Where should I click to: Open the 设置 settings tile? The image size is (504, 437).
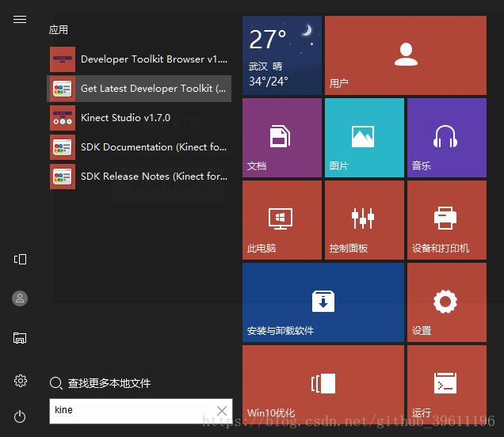pos(447,302)
